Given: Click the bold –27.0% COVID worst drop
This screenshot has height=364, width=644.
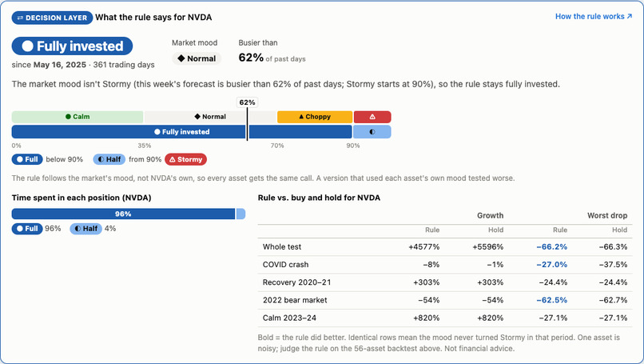Looking at the screenshot, I should click(551, 265).
